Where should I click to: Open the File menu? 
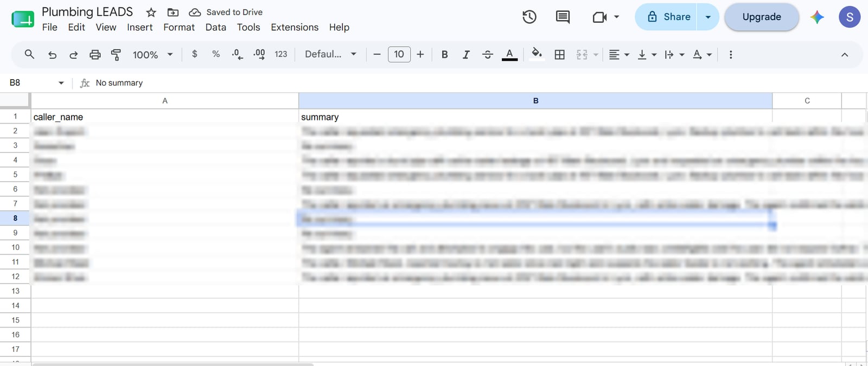coord(50,27)
